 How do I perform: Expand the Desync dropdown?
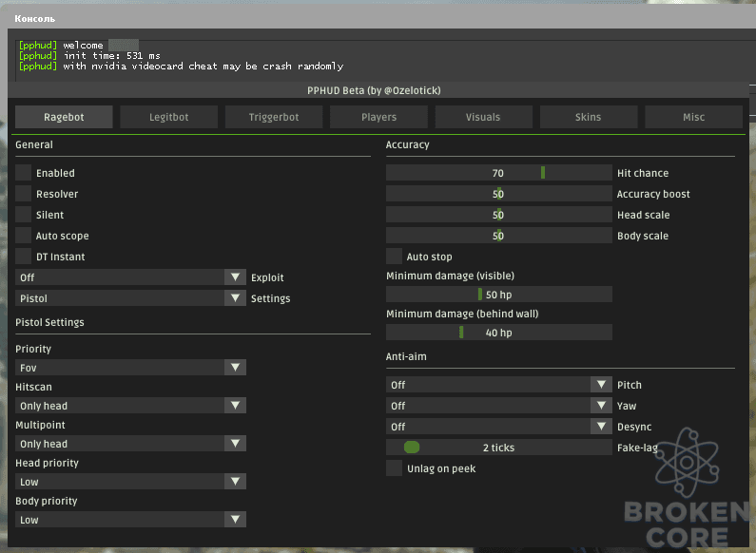(499, 427)
